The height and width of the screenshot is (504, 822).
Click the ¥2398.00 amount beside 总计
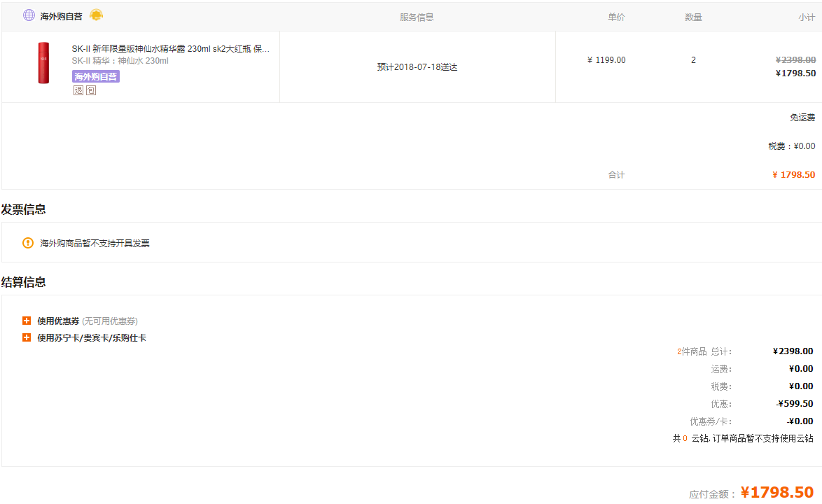[793, 351]
